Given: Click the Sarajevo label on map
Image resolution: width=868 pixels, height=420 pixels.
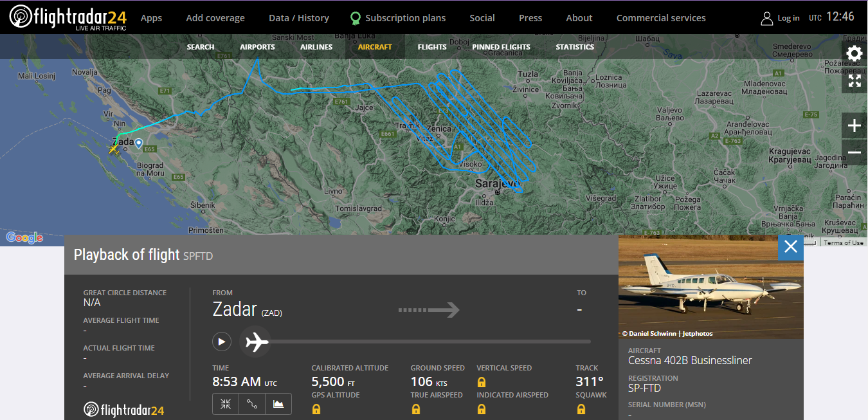Looking at the screenshot, I should [496, 184].
